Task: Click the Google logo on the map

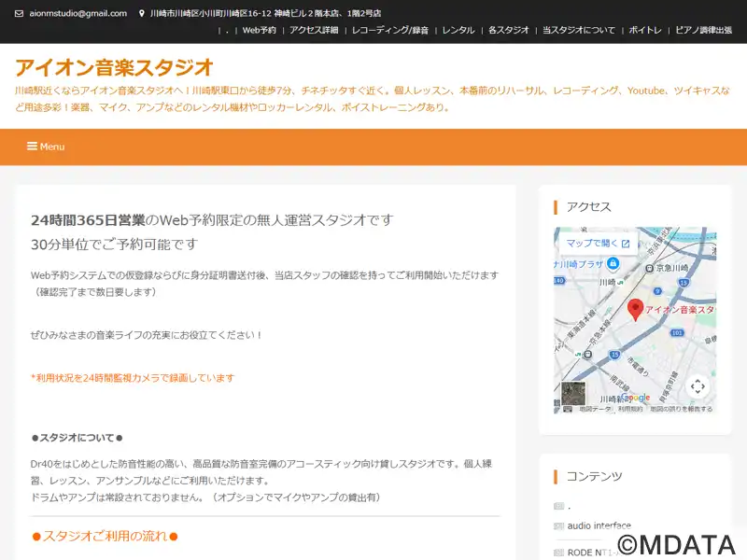Action: pyautogui.click(x=635, y=398)
